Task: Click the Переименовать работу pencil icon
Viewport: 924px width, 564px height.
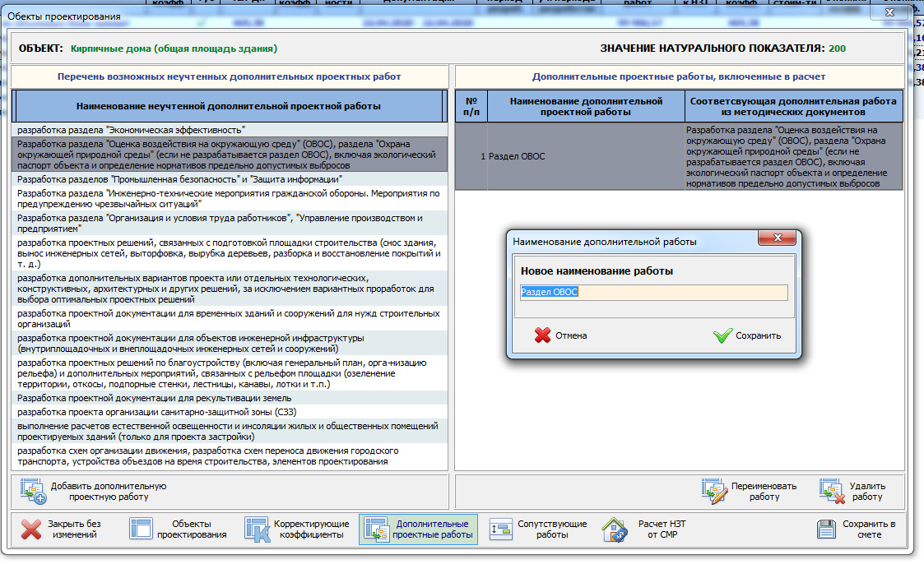Action: (x=714, y=491)
